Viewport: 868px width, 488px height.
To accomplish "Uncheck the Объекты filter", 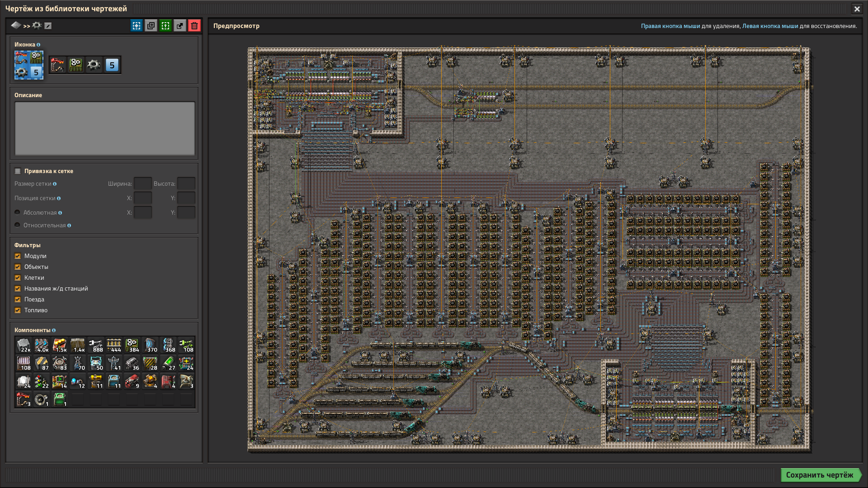I will (x=18, y=267).
